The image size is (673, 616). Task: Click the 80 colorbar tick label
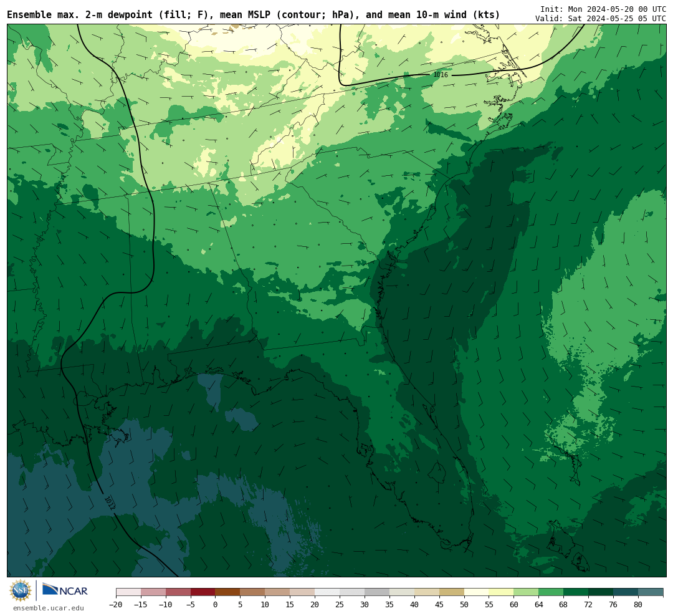click(x=638, y=604)
